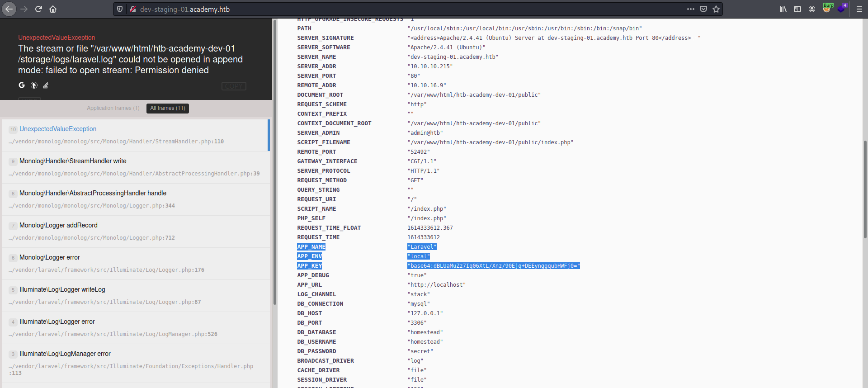The width and height of the screenshot is (868, 388).
Task: Click the GATEWAY_INTERFACE "CGI/1.1" value
Action: coord(422,161)
